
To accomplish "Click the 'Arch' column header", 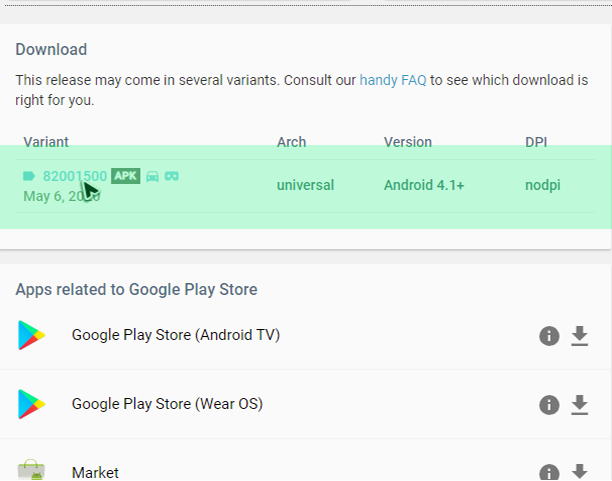I will [291, 142].
